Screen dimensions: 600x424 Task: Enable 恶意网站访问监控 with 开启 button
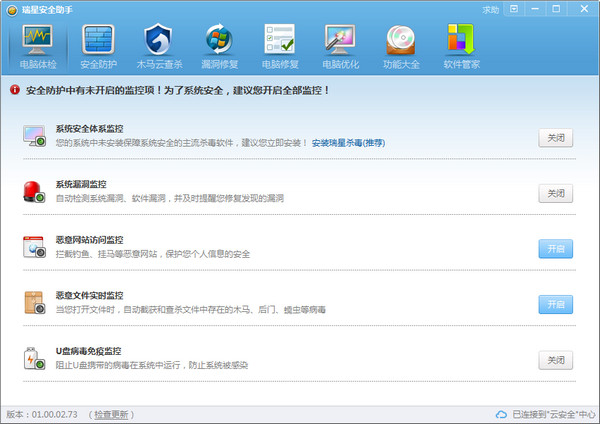point(556,248)
